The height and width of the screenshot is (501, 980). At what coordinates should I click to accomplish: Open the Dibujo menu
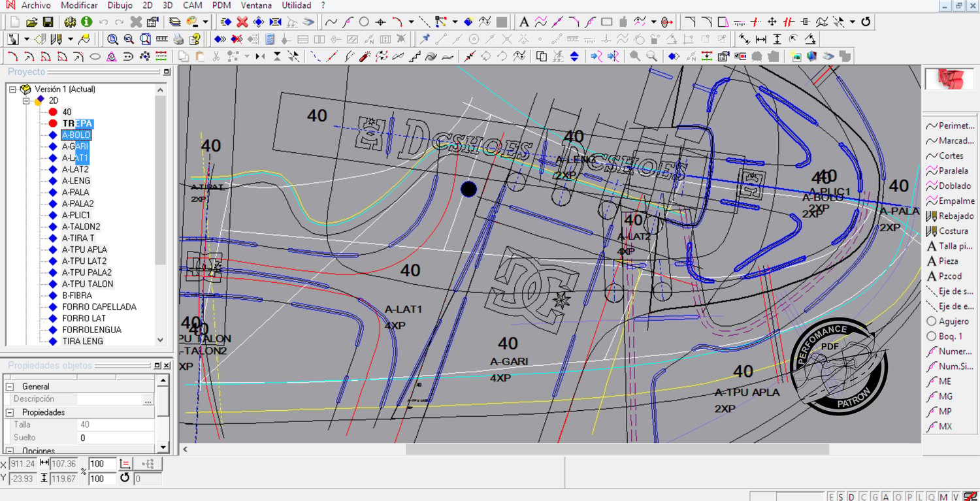[120, 5]
